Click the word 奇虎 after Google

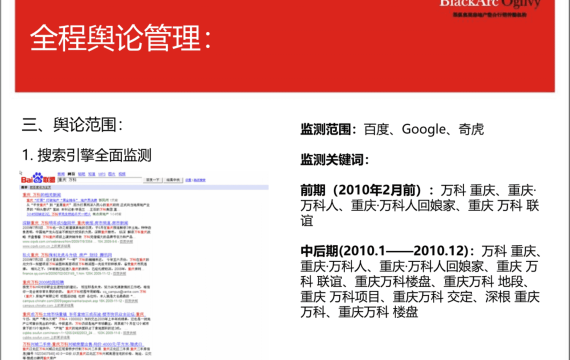coord(471,129)
